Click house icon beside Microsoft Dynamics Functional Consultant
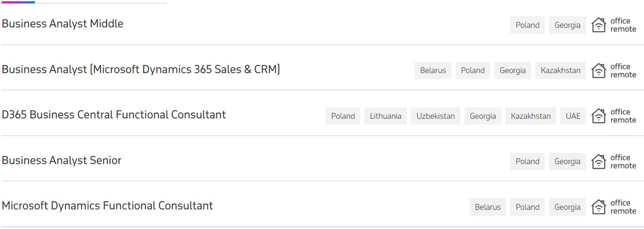644x229 pixels. tap(598, 206)
